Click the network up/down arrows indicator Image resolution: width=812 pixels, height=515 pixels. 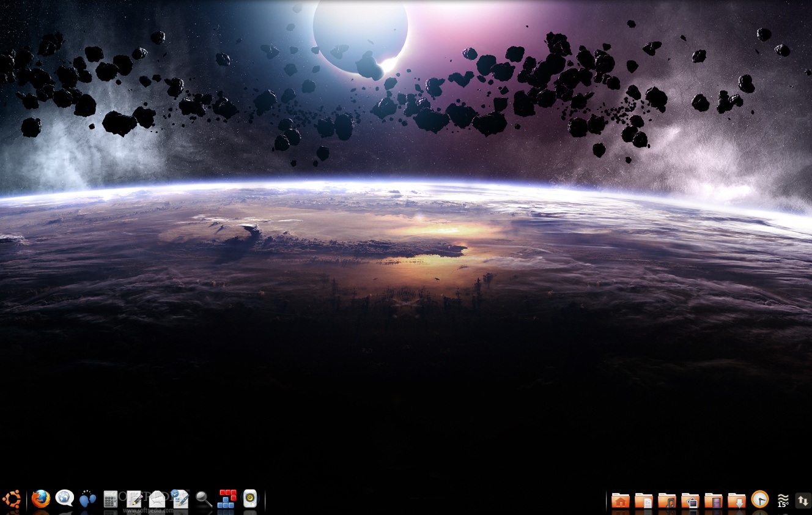[803, 501]
